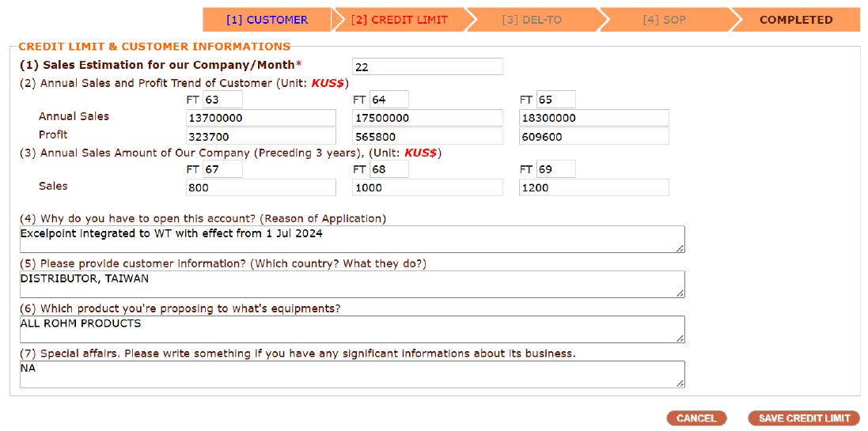The height and width of the screenshot is (431, 868).
Task: Grab the Special affairs text area resize handle
Action: click(x=680, y=384)
